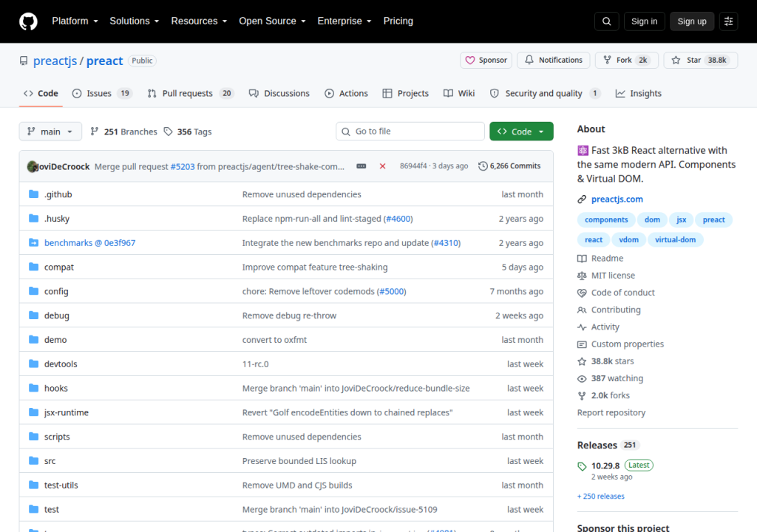Click the src folder icon
The width and height of the screenshot is (757, 532).
34,460
